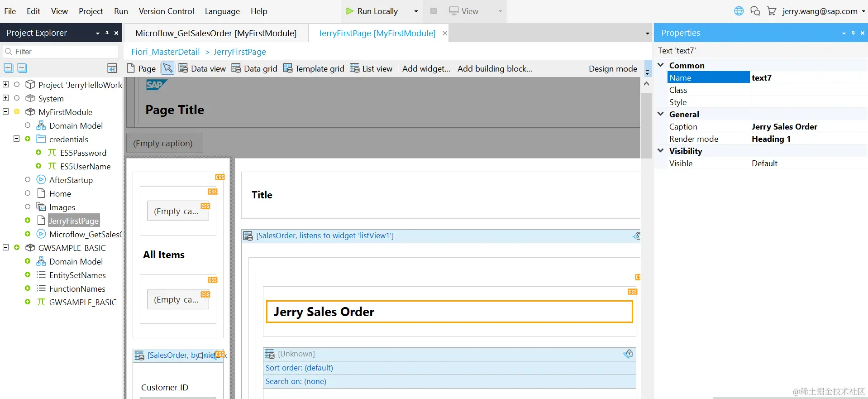Toggle Design mode

613,68
